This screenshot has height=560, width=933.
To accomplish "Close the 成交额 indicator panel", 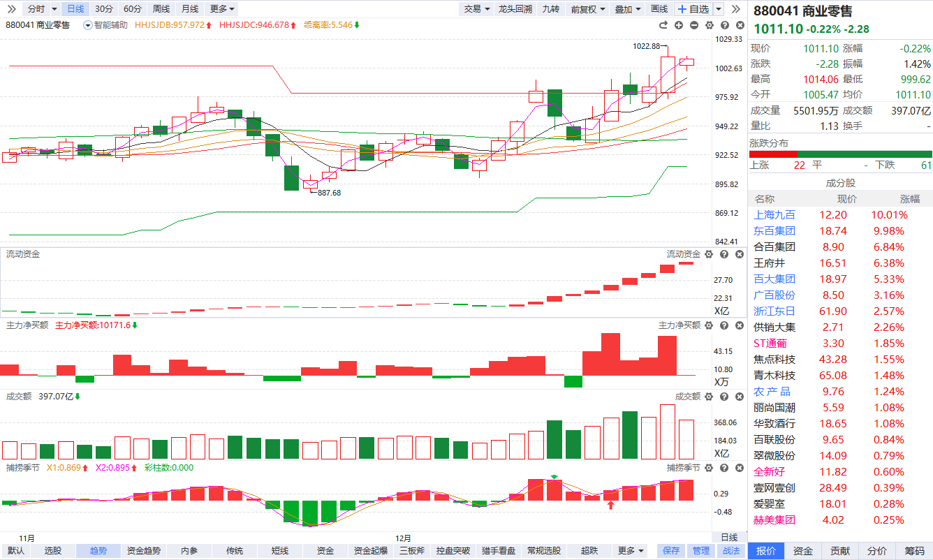I will (x=738, y=397).
